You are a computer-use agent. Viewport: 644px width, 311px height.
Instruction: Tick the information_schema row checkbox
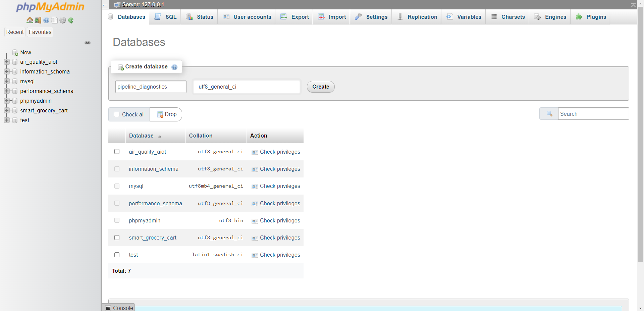point(117,169)
